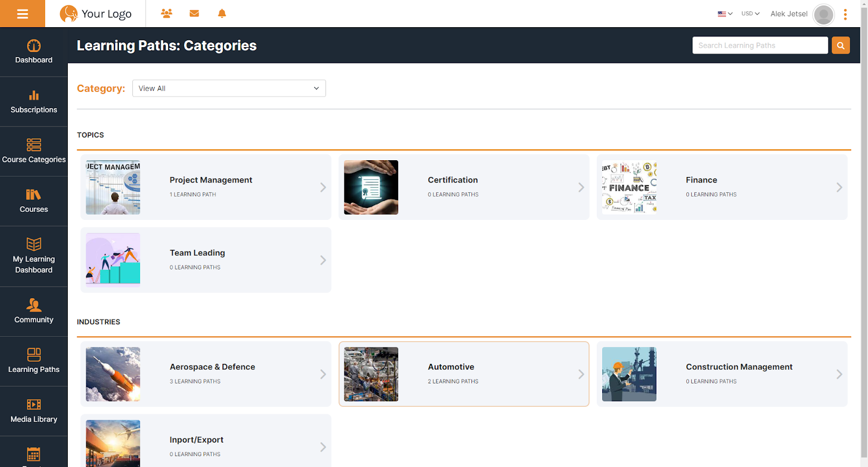Click the chevron arrow on Finance card
This screenshot has width=868, height=467.
coord(839,187)
